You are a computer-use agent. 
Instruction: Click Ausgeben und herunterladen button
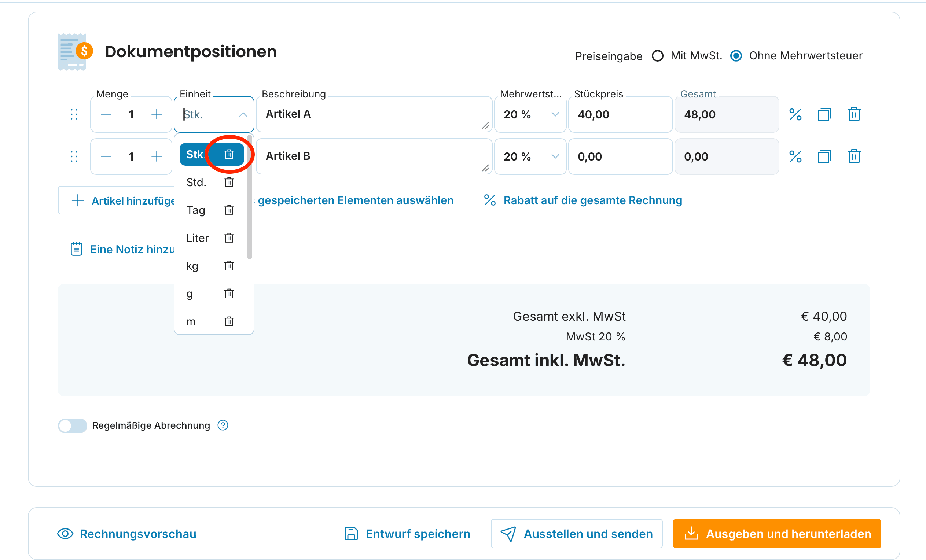point(777,534)
